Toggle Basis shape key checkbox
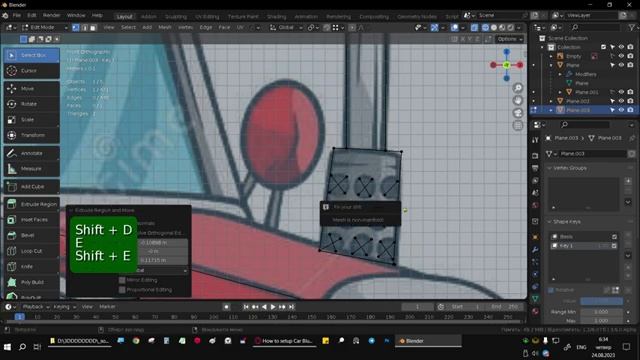This screenshot has width=640, height=360. (614, 237)
